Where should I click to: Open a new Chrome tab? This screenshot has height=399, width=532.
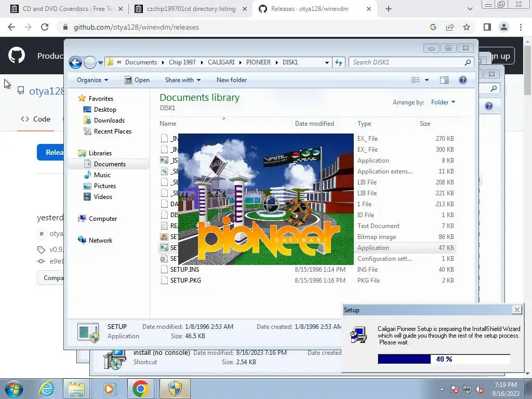(x=389, y=9)
